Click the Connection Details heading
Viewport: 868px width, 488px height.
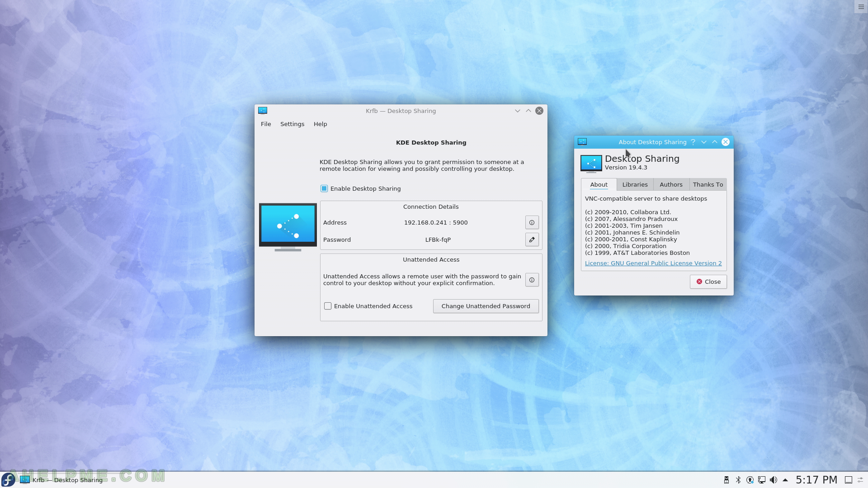click(430, 206)
